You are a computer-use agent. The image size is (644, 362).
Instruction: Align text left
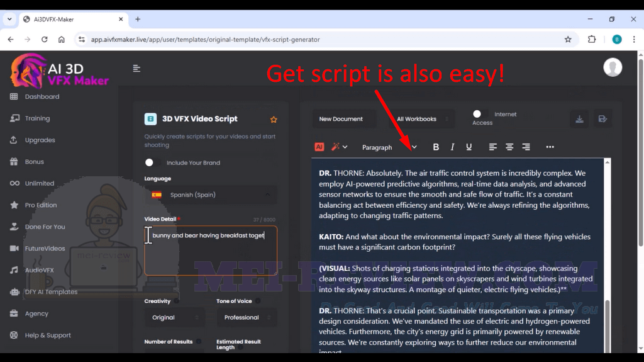[493, 147]
